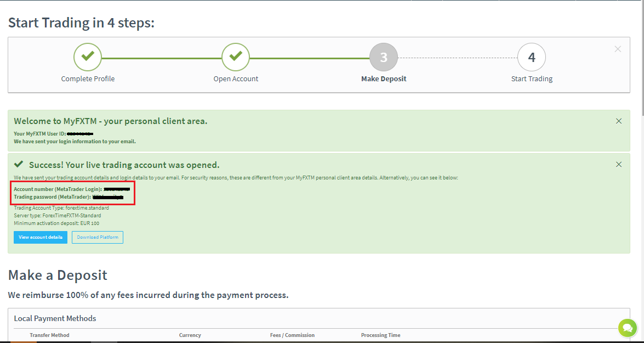Image resolution: width=644 pixels, height=343 pixels.
Task: Click the View account details button
Action: [x=40, y=237]
